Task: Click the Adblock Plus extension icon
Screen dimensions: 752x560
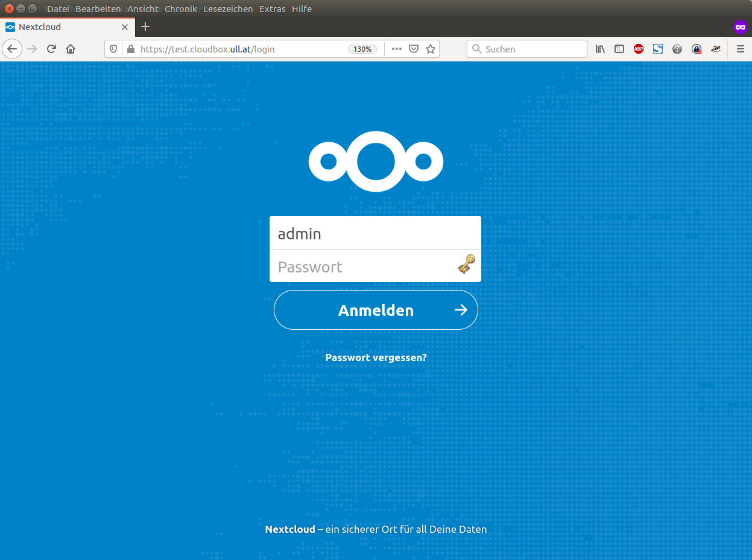Action: pos(639,49)
